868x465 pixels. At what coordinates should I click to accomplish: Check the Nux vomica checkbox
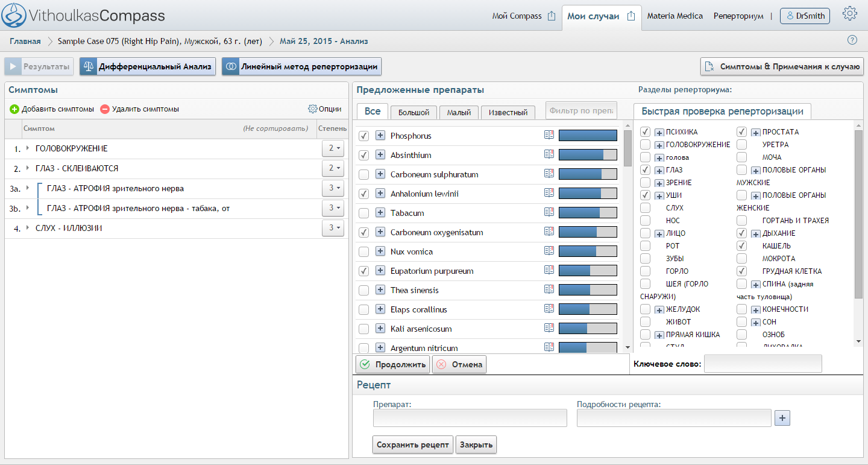tap(363, 251)
